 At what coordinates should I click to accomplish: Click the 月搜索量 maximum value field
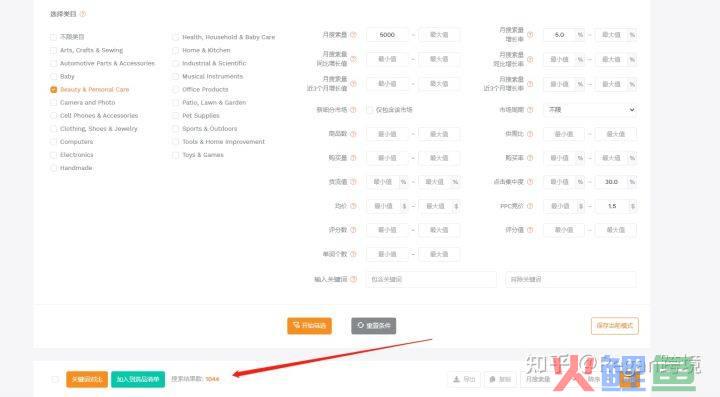(x=439, y=35)
